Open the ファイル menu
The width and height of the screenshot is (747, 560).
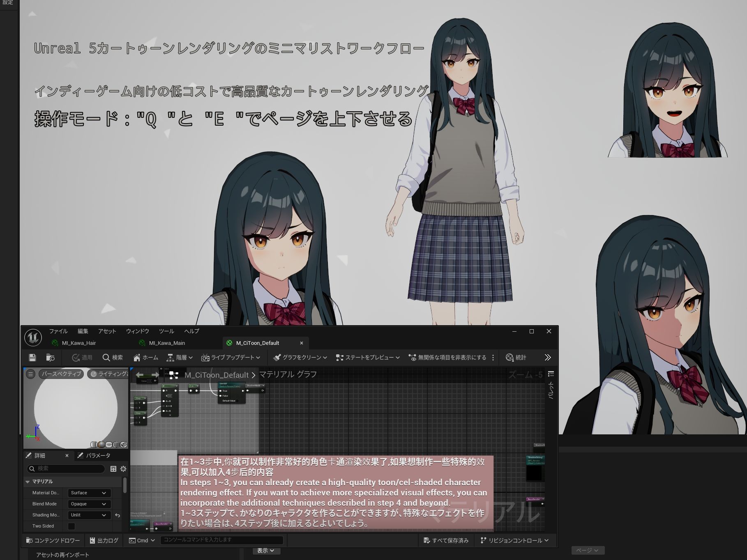[x=58, y=331]
